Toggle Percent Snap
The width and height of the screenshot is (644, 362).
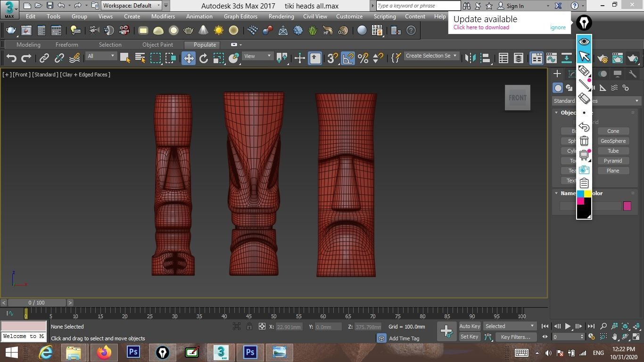(363, 58)
